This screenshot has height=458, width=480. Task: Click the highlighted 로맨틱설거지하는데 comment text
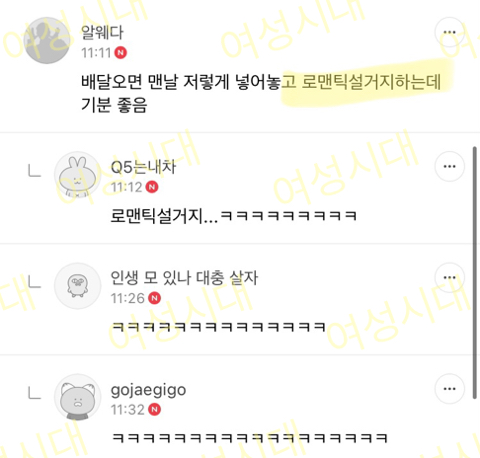pyautogui.click(x=371, y=82)
